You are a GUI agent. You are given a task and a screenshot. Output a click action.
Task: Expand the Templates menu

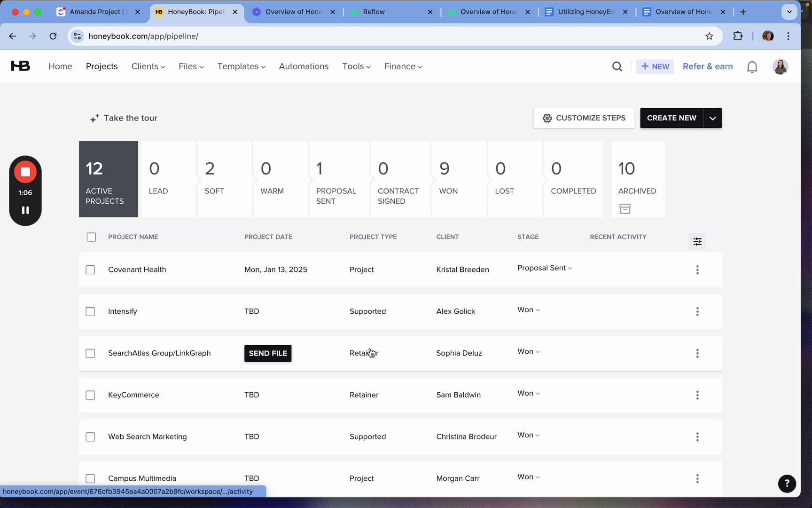(241, 66)
